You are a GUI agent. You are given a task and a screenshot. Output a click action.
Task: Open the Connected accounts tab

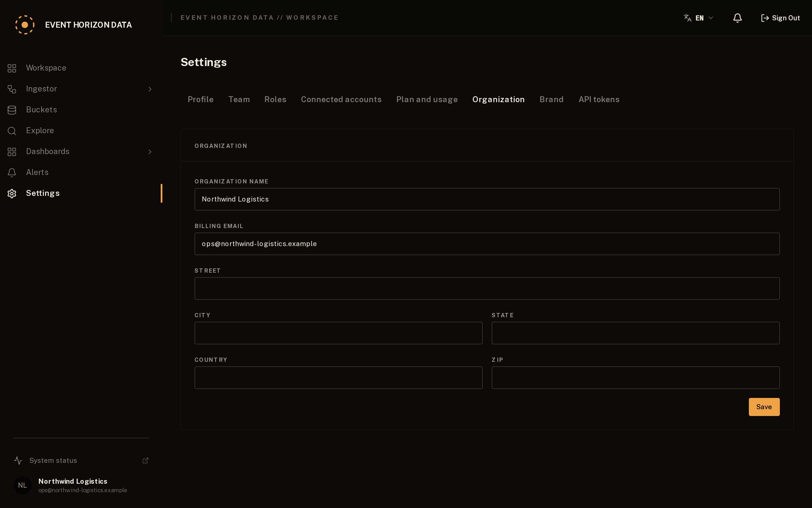coord(341,99)
